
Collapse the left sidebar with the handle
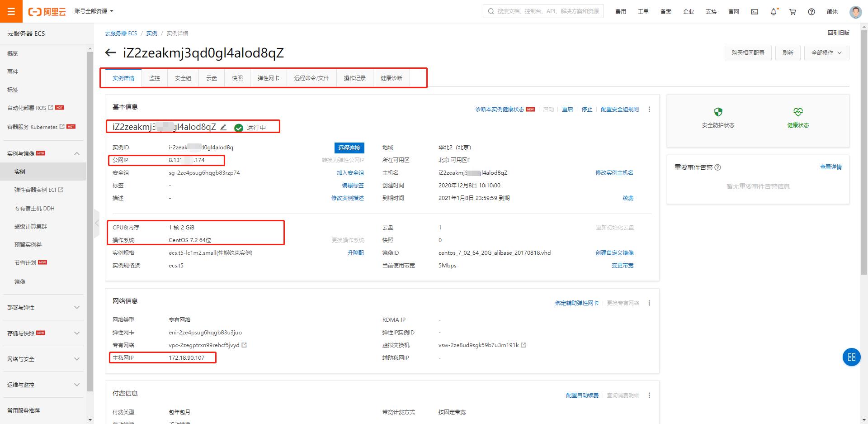tap(96, 223)
